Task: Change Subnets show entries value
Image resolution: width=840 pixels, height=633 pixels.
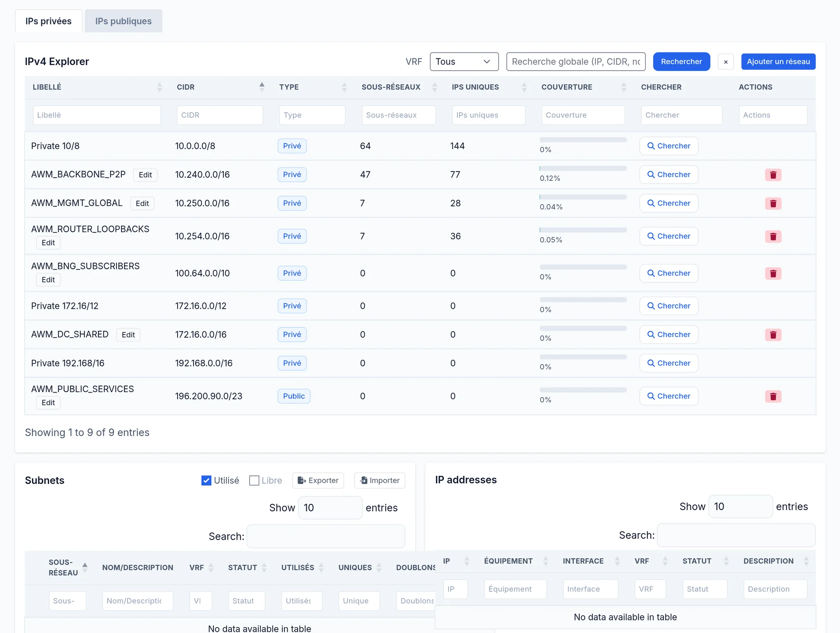Action: click(330, 508)
